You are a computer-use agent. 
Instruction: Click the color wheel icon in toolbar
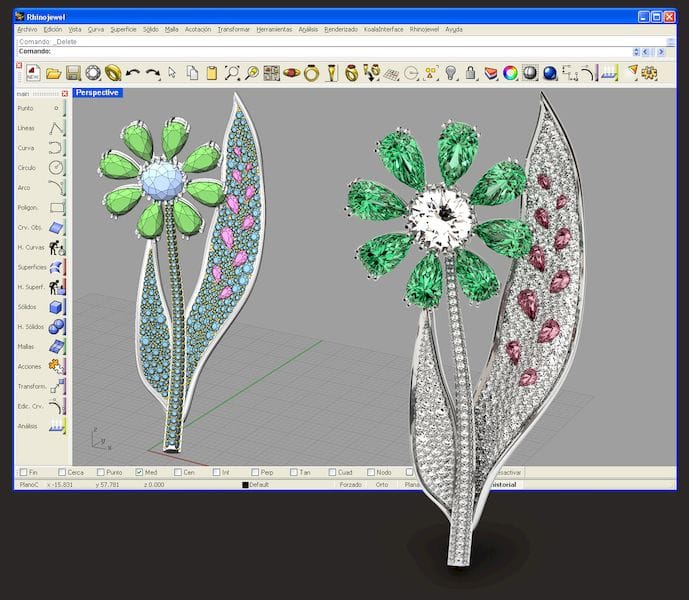510,73
